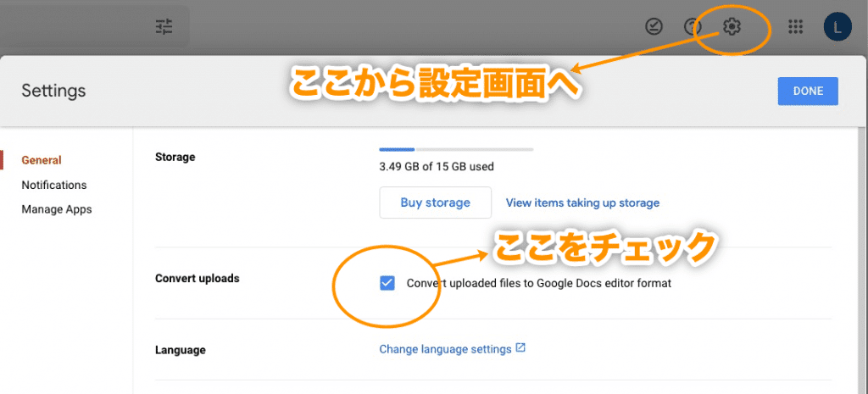Open the Settings gear icon
This screenshot has width=868, height=394.
(732, 27)
